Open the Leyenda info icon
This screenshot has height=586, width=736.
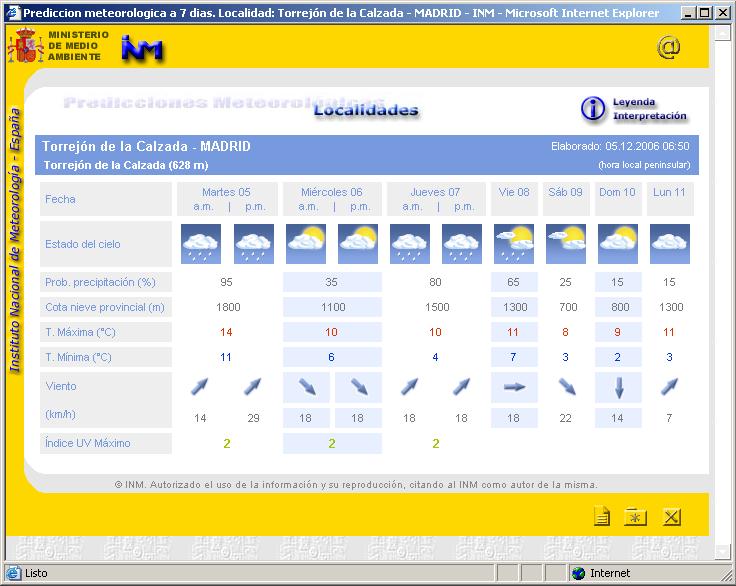point(593,109)
